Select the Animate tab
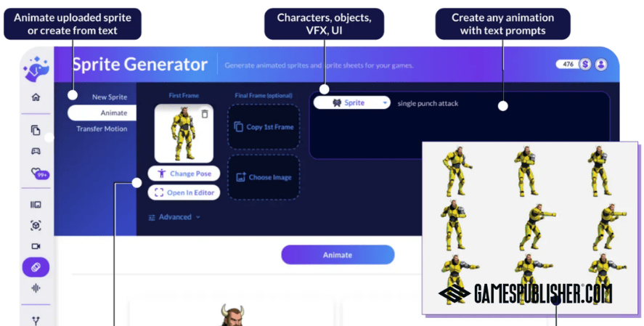 tap(102, 113)
